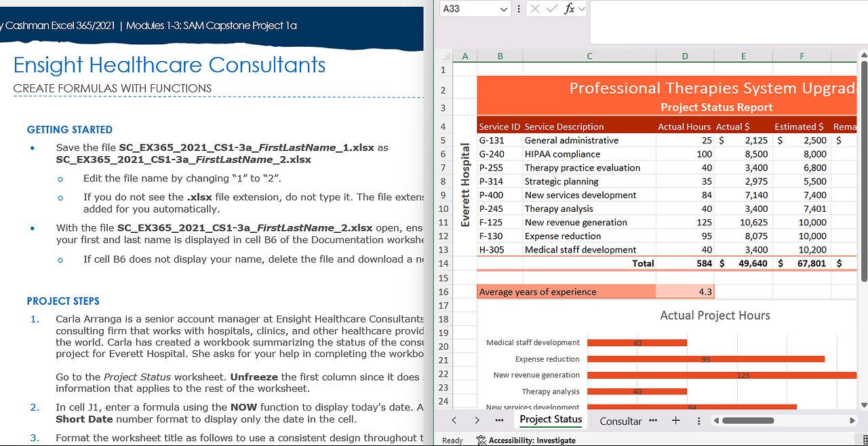Click the New revenue generation chart bar
Screen dimensions: 868x446
click(722, 375)
